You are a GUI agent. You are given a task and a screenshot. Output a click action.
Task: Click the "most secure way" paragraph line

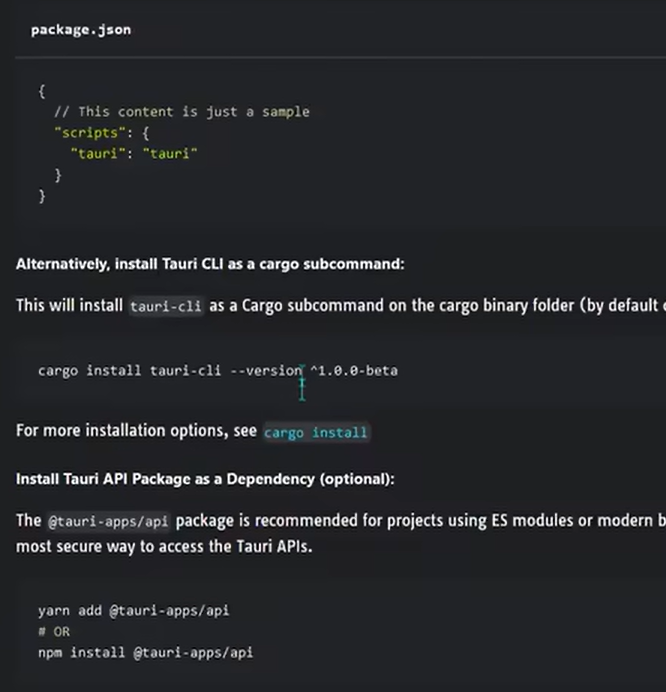point(172,547)
